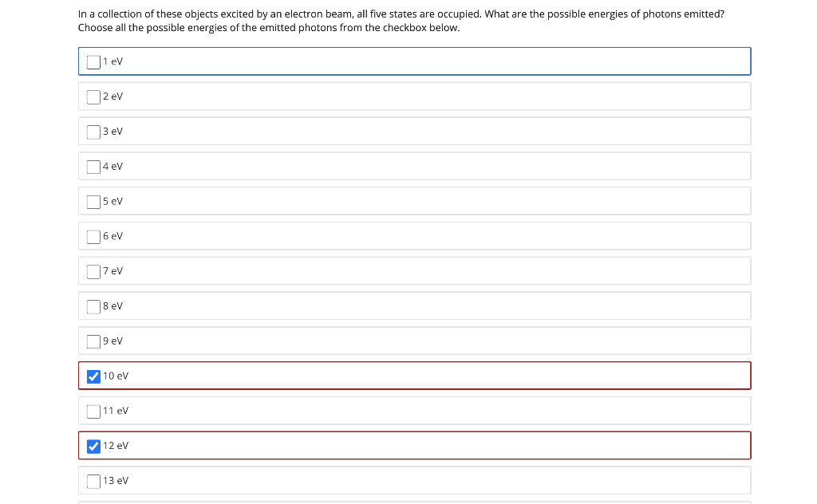
Task: Click the '8 eV' label text
Action: coord(112,305)
